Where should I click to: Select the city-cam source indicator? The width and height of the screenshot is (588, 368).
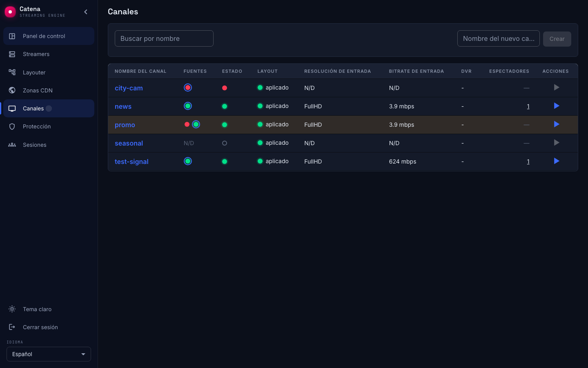pyautogui.click(x=188, y=88)
